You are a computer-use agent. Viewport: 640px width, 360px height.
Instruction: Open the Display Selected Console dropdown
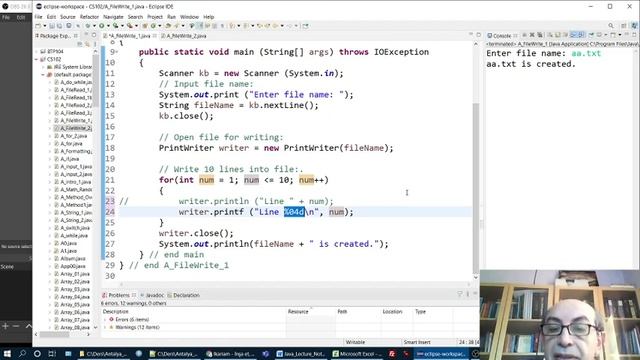click(x=606, y=36)
